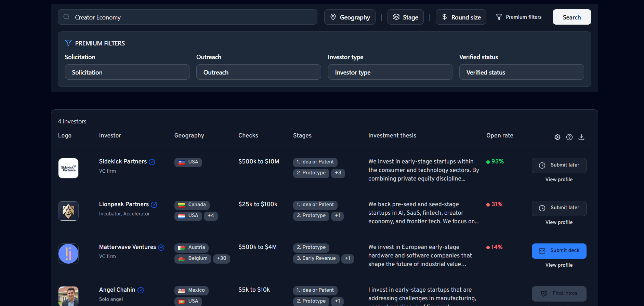
Task: Click the Matterwave Ventures verified badge
Action: (161, 248)
